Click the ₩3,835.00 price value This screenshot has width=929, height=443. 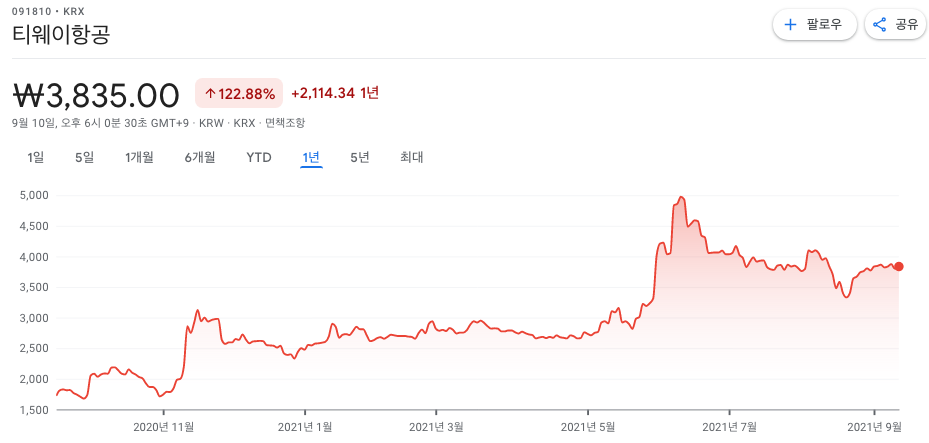95,95
